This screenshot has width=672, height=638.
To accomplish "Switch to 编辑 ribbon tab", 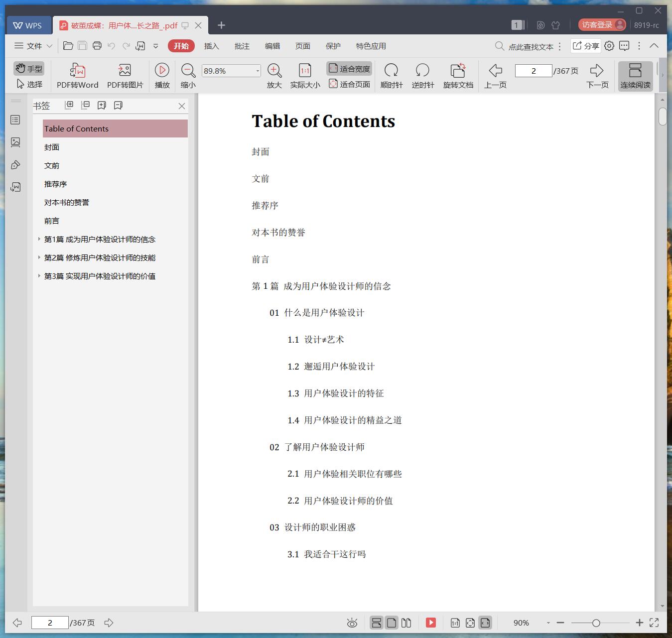I will click(x=272, y=46).
